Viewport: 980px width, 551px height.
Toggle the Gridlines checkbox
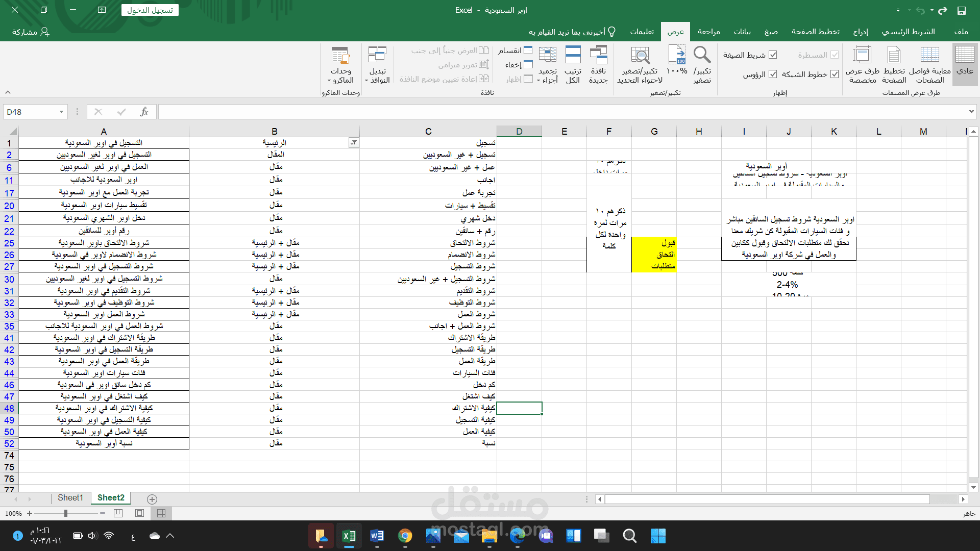835,74
